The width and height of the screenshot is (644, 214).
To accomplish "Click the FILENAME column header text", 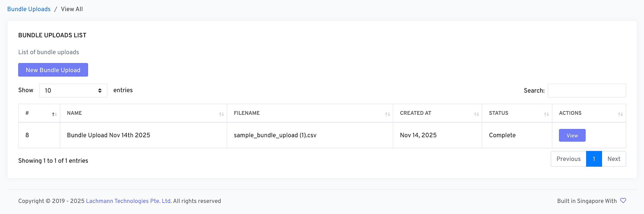I will tap(247, 113).
